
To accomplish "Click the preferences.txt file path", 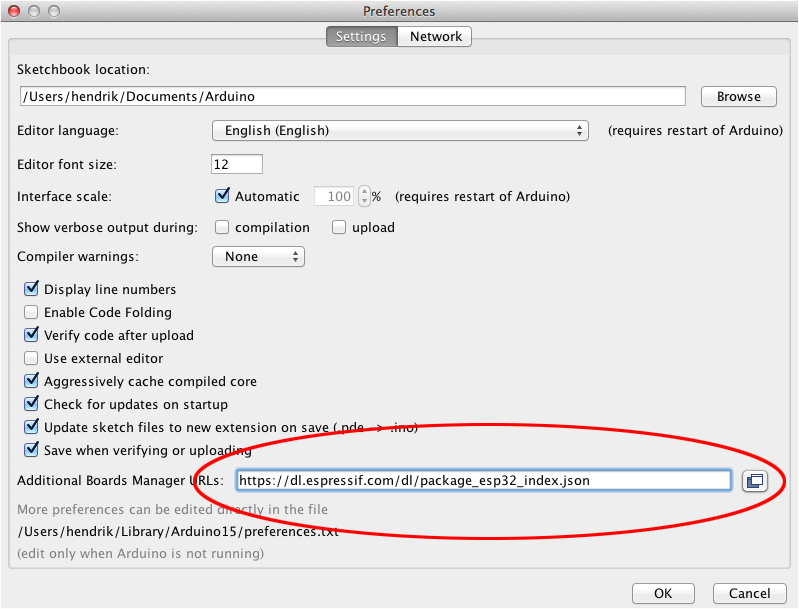I will 178,532.
